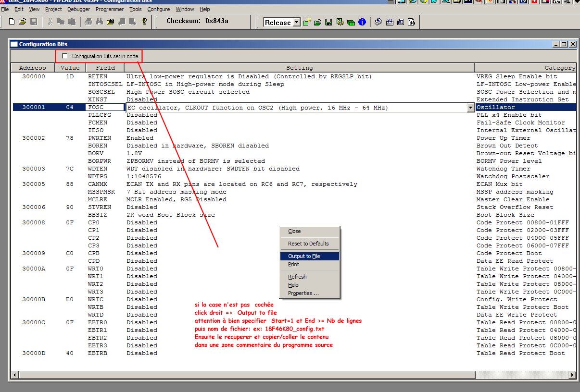The image size is (580, 392).
Task: Click the Find binoculars icon
Action: click(x=100, y=22)
